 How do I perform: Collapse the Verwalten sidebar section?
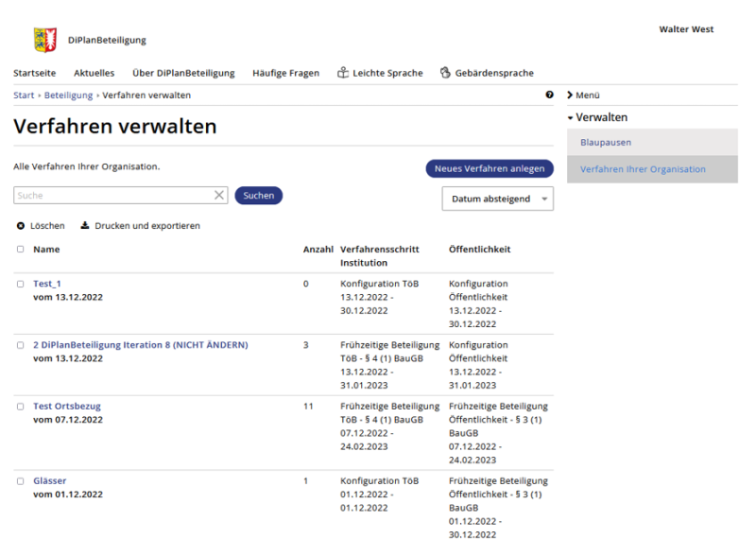click(599, 117)
